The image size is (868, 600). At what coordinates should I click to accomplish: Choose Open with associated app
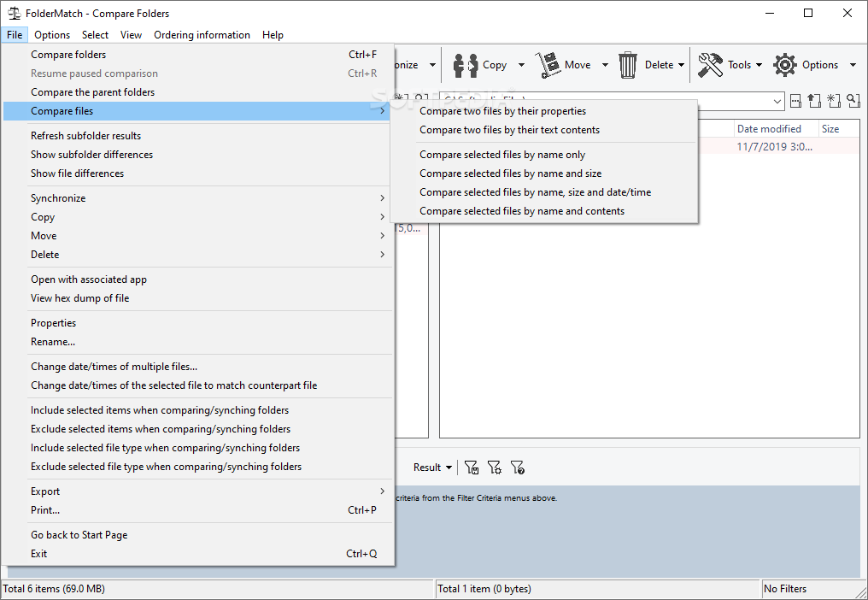(x=197, y=279)
